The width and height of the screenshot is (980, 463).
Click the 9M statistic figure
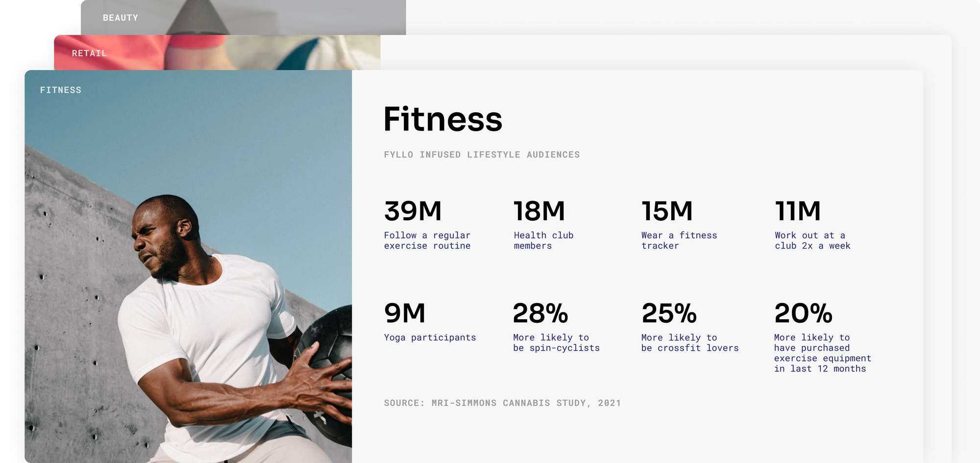pyautogui.click(x=405, y=313)
